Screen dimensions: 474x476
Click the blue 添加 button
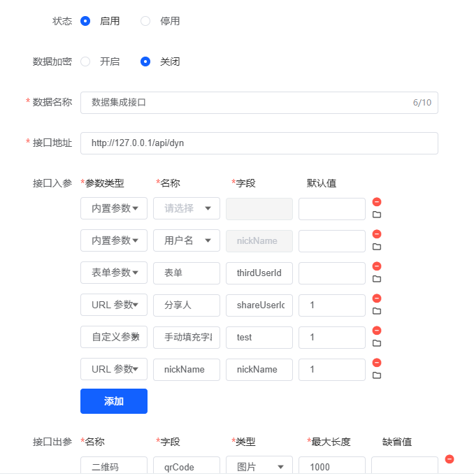coord(114,401)
